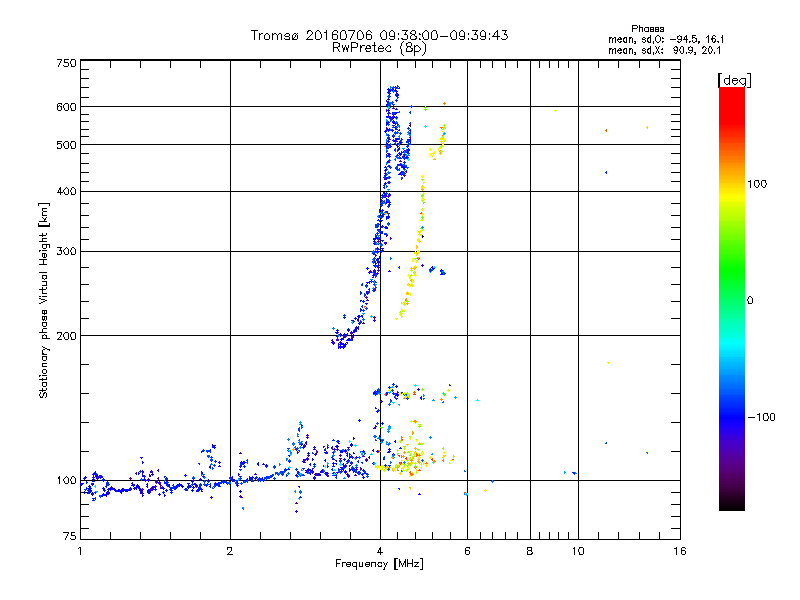Click the 'mean, sd,X: 90.9, 20.1' line

[x=664, y=51]
